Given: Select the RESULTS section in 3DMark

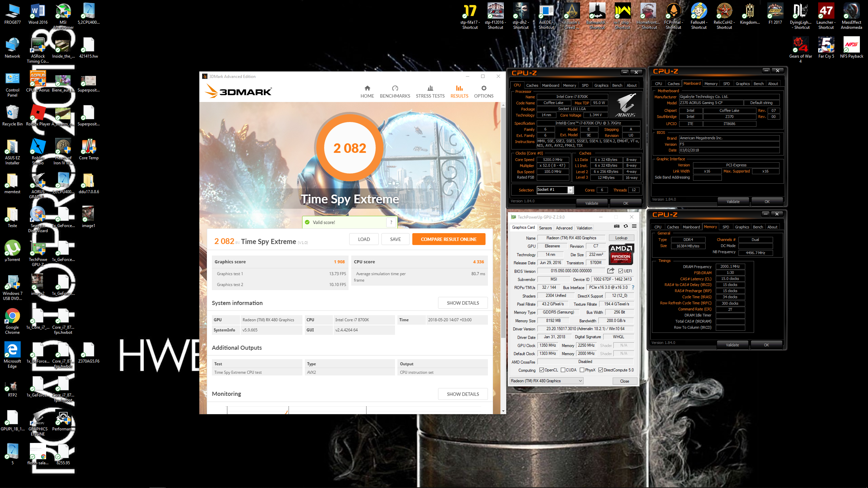Looking at the screenshot, I should 459,92.
